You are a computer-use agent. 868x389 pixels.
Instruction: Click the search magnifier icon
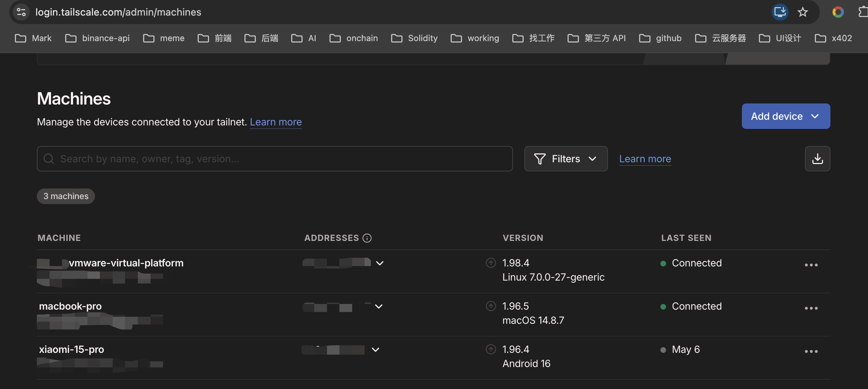(49, 159)
